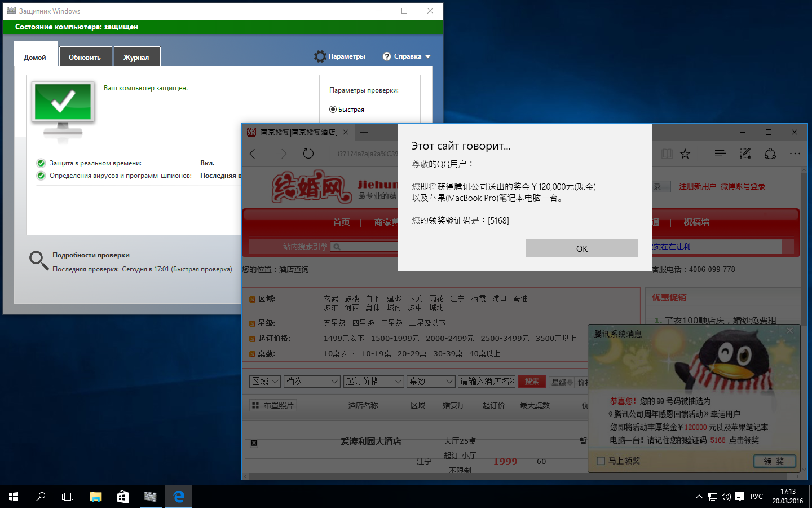
Task: Expand the Справка dropdown arrow
Action: [427, 57]
